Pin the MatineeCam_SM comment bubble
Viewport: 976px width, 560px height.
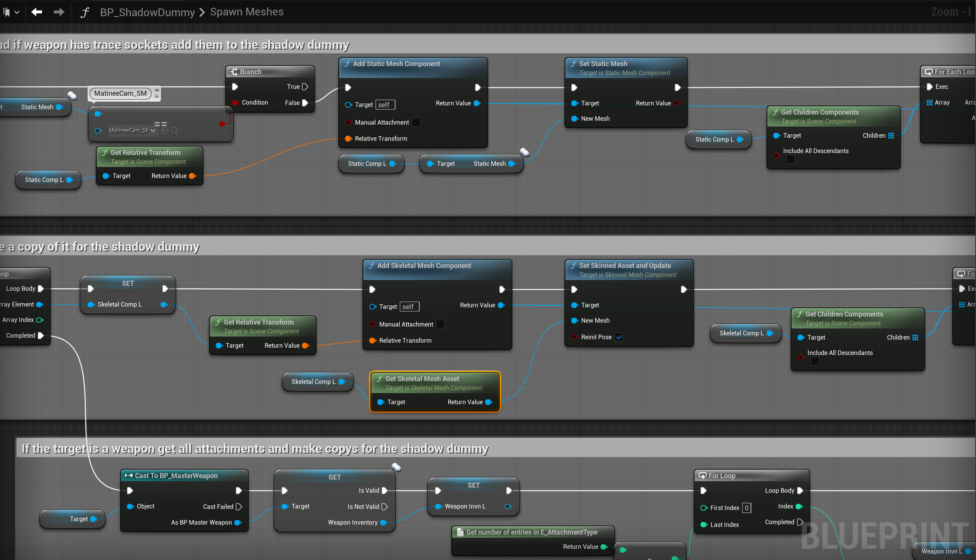(157, 90)
